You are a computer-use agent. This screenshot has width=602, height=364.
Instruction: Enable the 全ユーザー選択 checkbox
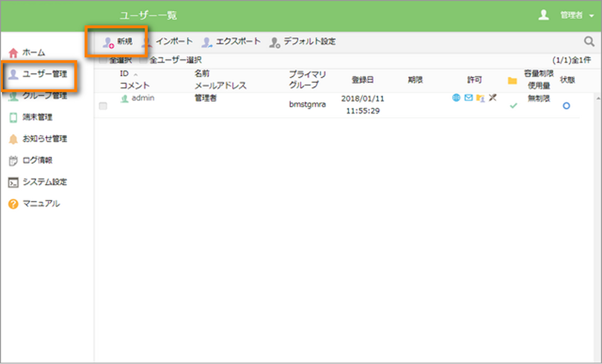click(142, 60)
